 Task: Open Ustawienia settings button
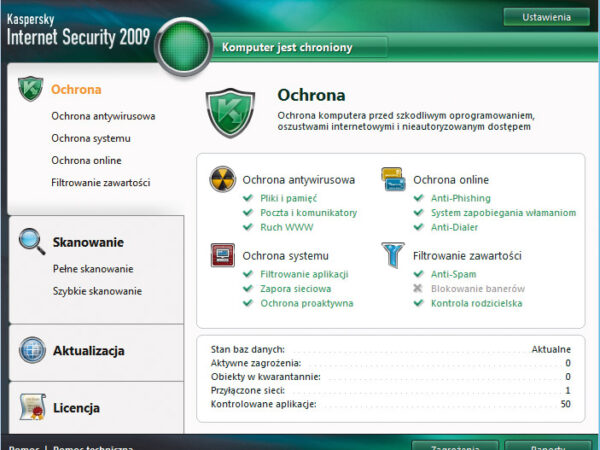tap(546, 16)
